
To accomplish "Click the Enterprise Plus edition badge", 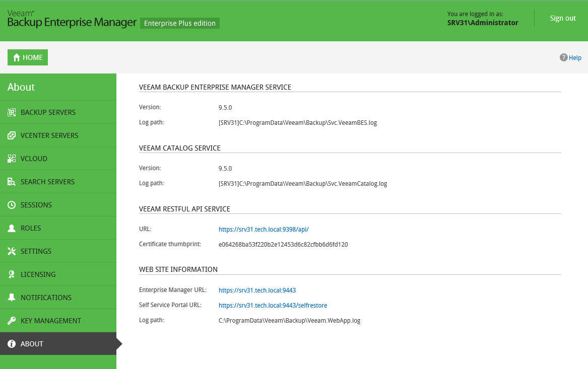I will click(180, 23).
